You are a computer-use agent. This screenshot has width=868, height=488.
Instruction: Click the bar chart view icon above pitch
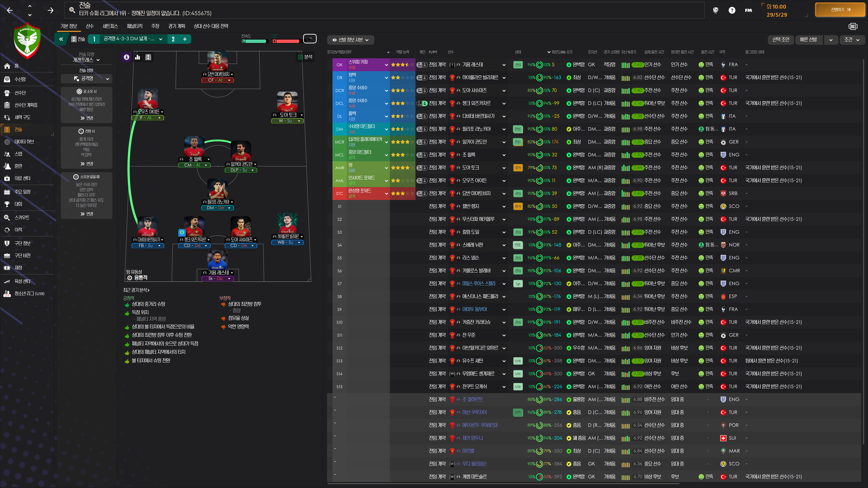[x=137, y=57]
